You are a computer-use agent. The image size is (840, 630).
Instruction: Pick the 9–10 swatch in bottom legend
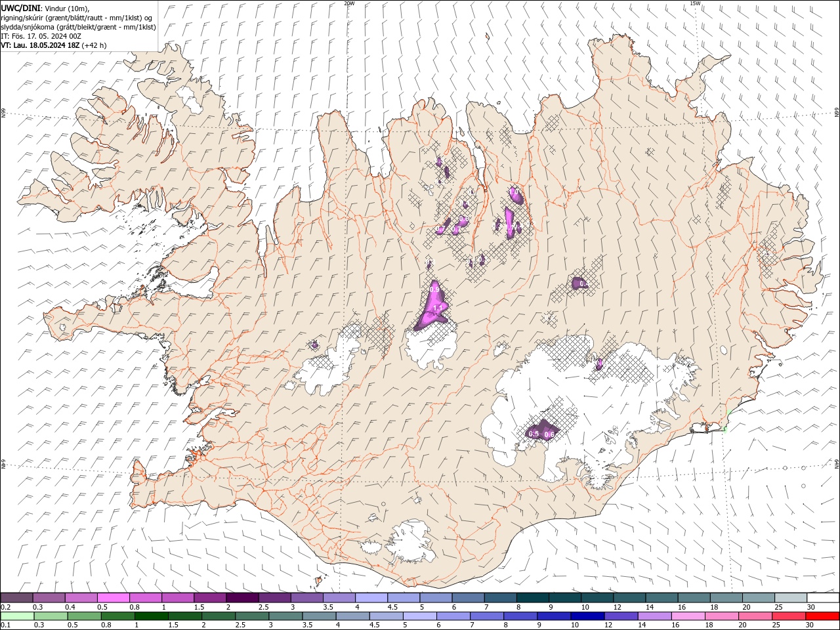(555, 616)
